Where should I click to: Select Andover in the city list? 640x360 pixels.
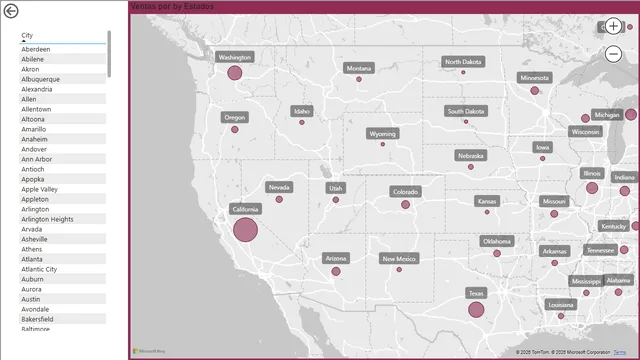(x=63, y=149)
